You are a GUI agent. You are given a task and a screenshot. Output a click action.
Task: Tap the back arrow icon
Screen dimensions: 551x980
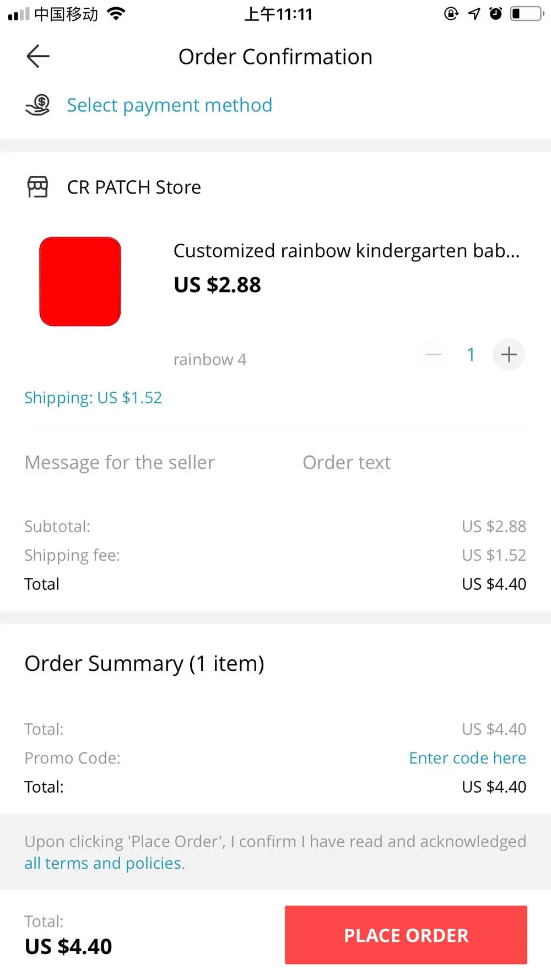pos(38,56)
